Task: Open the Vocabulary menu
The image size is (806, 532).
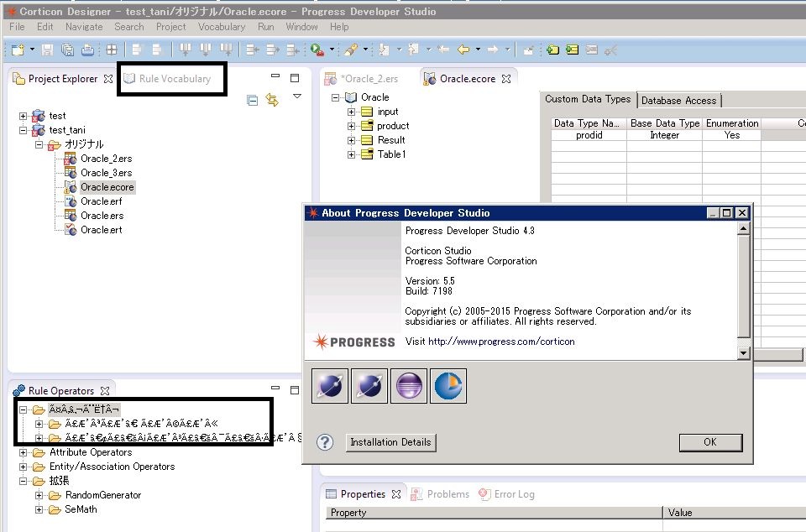Action: 222,27
